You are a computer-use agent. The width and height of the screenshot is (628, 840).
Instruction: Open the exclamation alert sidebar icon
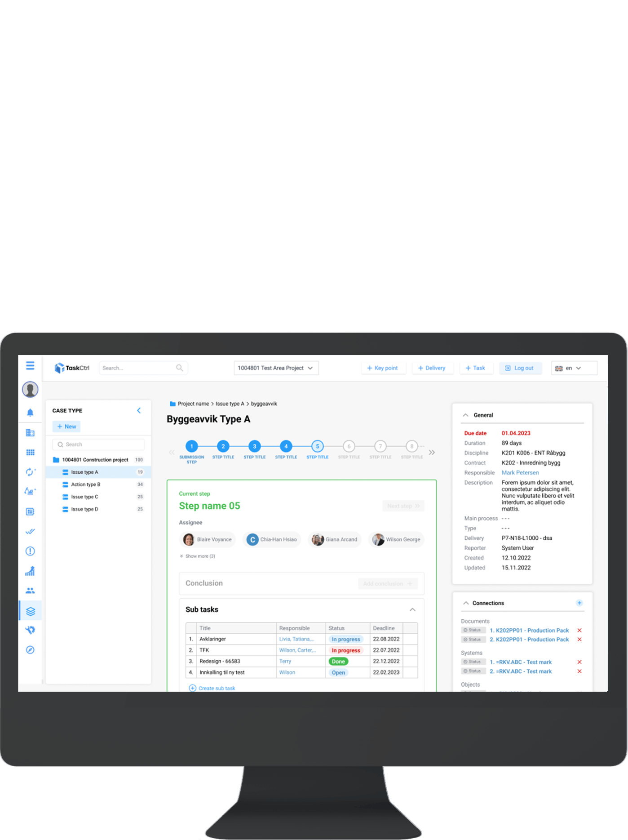tap(30, 551)
